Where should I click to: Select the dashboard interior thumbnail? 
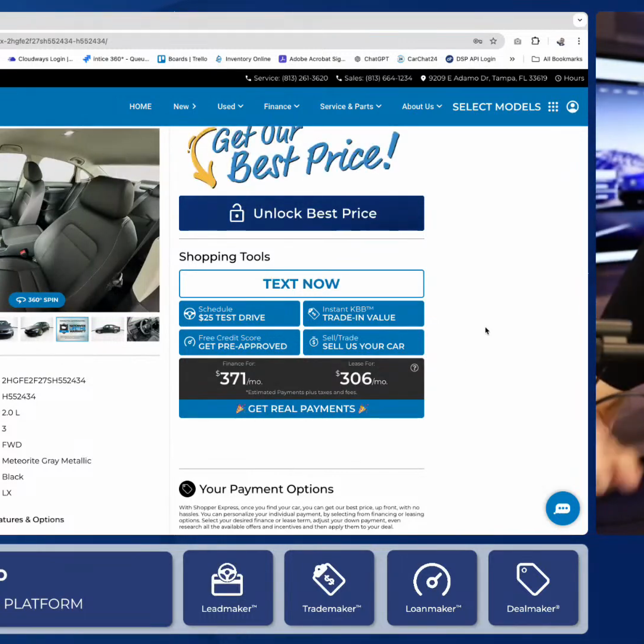[143, 329]
